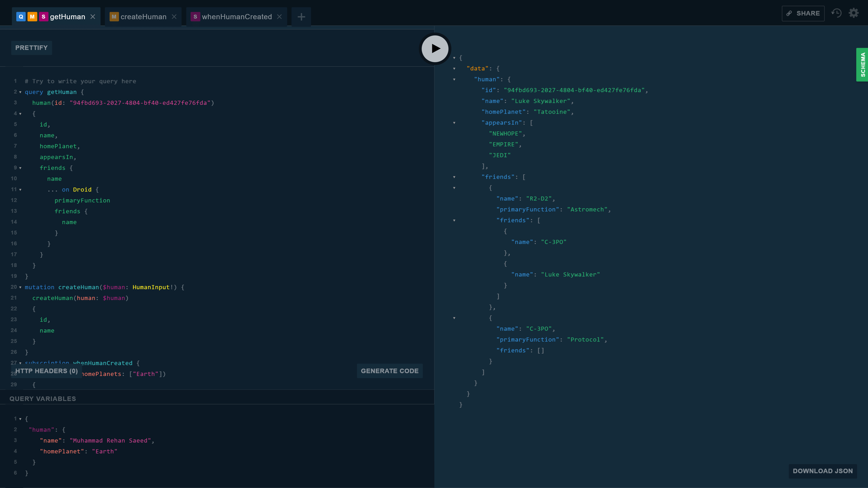
Task: Click the Add new tab plus icon
Action: pos(302,16)
